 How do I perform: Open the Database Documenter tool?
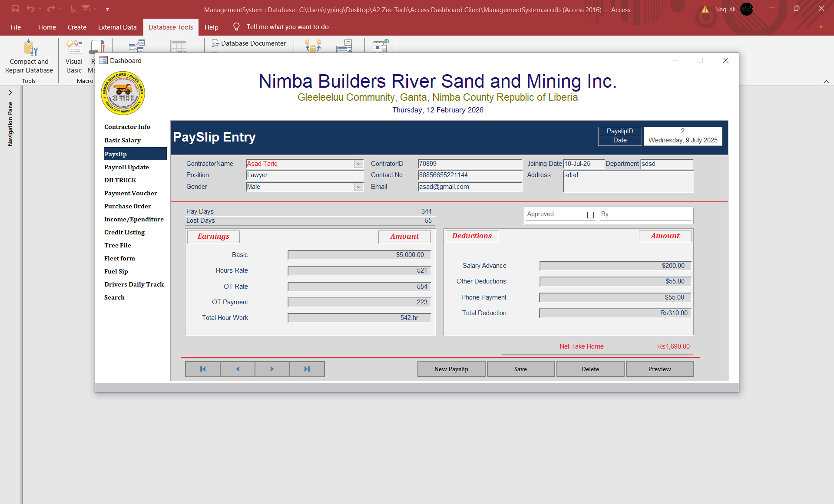click(249, 43)
